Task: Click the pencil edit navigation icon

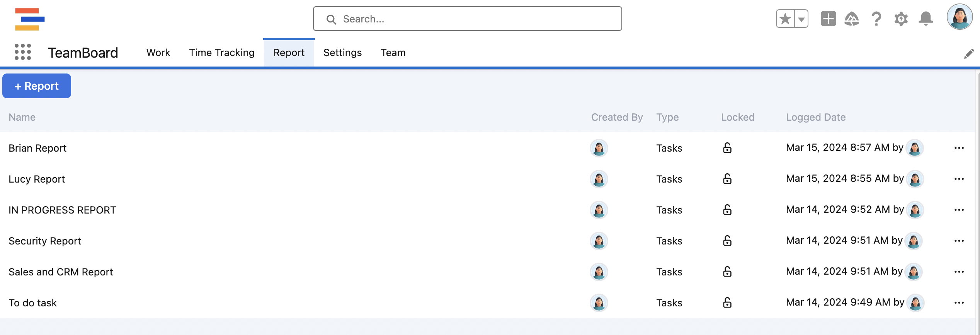Action: (x=969, y=54)
